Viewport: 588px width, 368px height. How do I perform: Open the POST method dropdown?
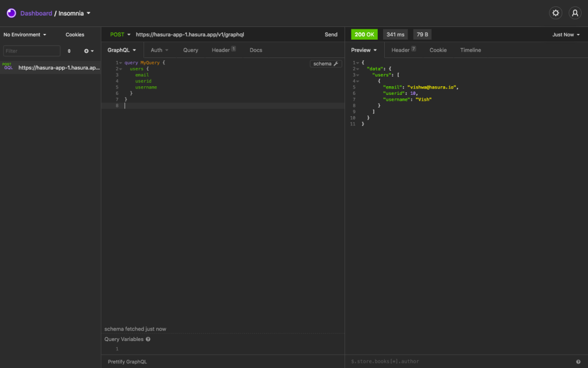[x=120, y=34]
